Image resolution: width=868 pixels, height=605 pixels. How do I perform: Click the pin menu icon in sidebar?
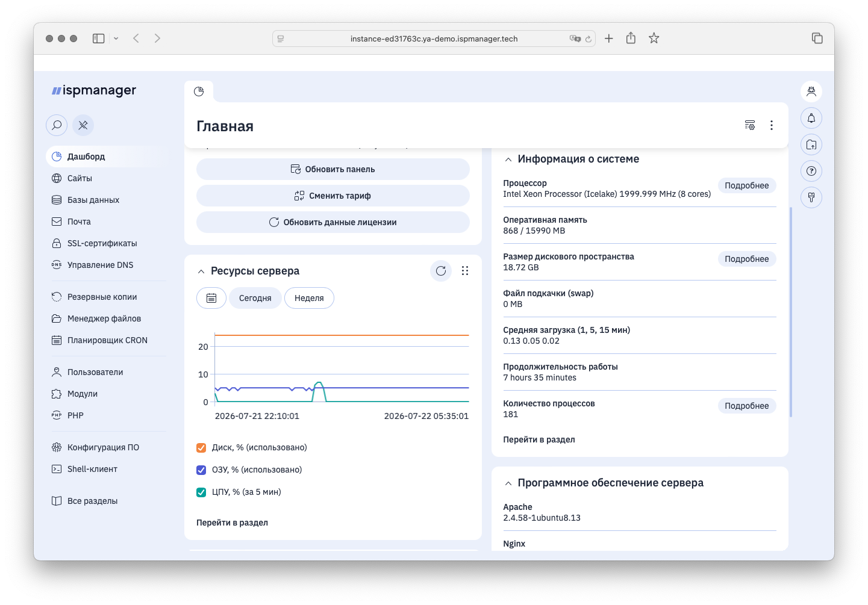83,125
